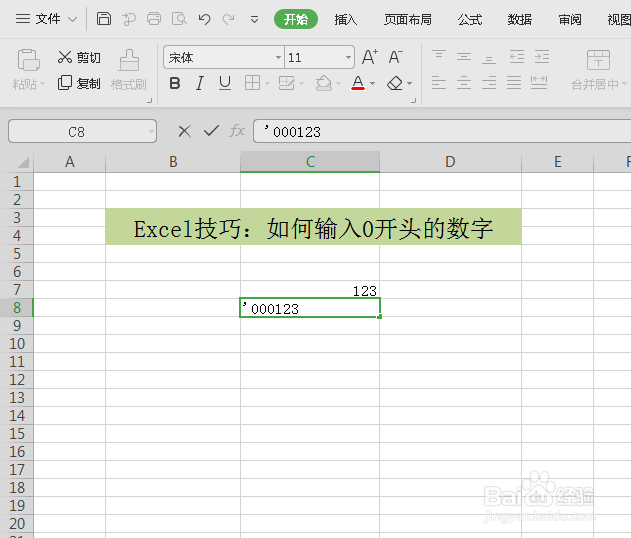The height and width of the screenshot is (538, 631).
Task: Open the 文件 menu dropdown
Action: [46, 19]
